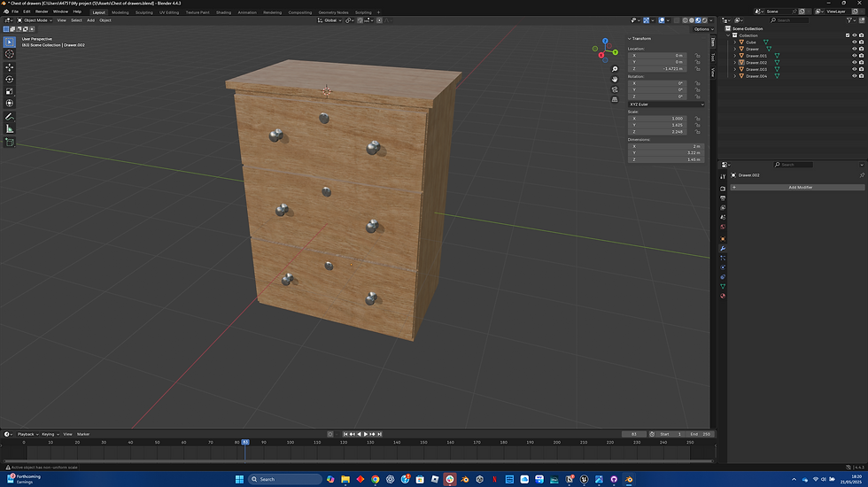Activate the Cursor tool
Screen dimensions: 868x487
pyautogui.click(x=10, y=54)
